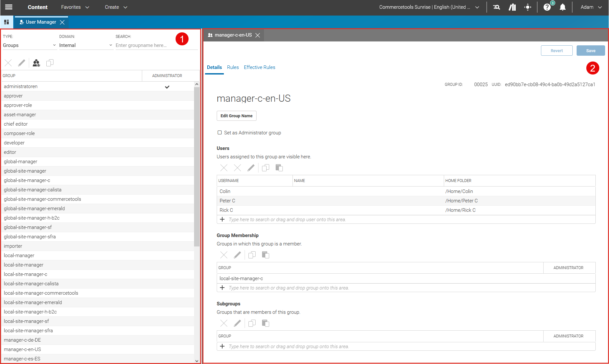Click the notifications bell icon
This screenshot has width=609, height=364.
click(563, 7)
